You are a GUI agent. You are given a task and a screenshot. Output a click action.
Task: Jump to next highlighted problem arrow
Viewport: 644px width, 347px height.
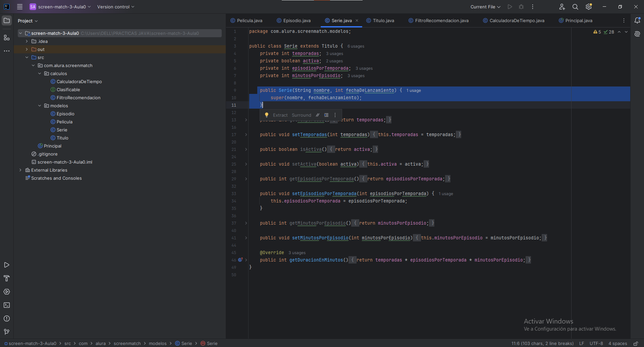pyautogui.click(x=626, y=32)
